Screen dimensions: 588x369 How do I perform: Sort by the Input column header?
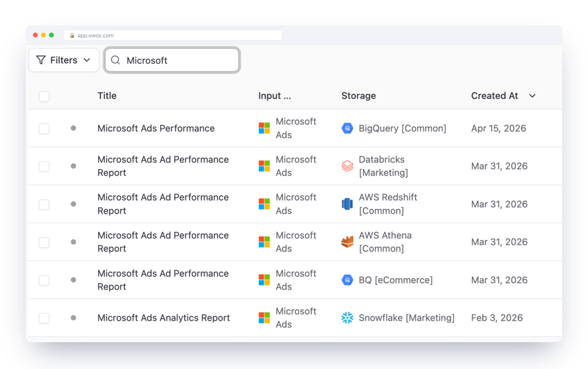pos(274,96)
